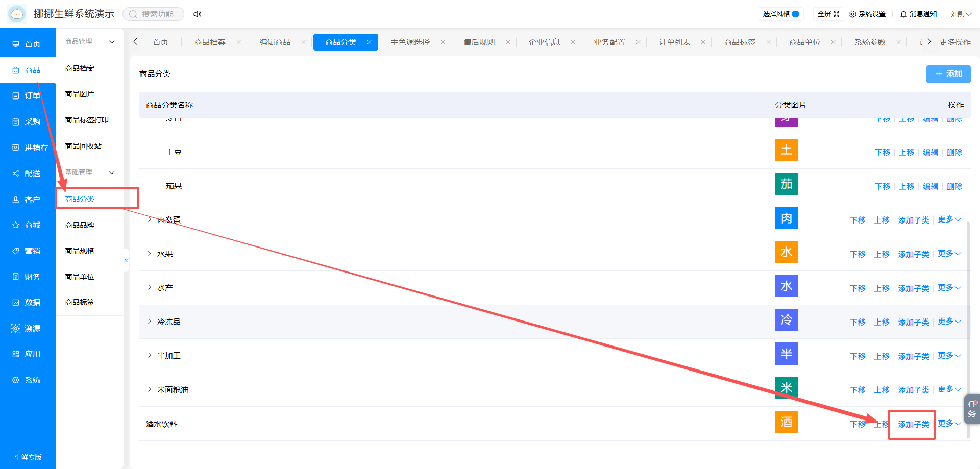Collapse the submenu panel with double-arrow handle
980x469 pixels.
(126, 260)
